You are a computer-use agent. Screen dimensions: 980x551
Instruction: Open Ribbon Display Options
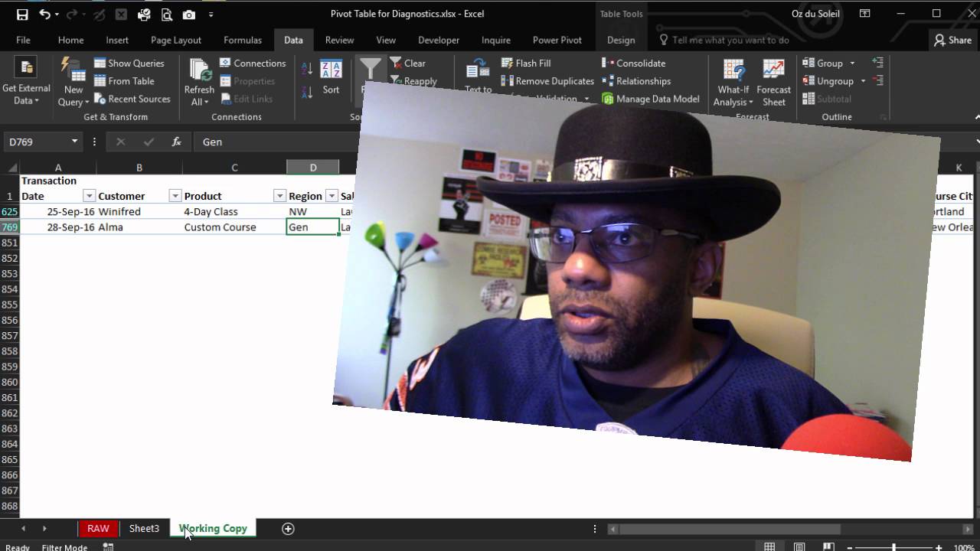(x=864, y=14)
